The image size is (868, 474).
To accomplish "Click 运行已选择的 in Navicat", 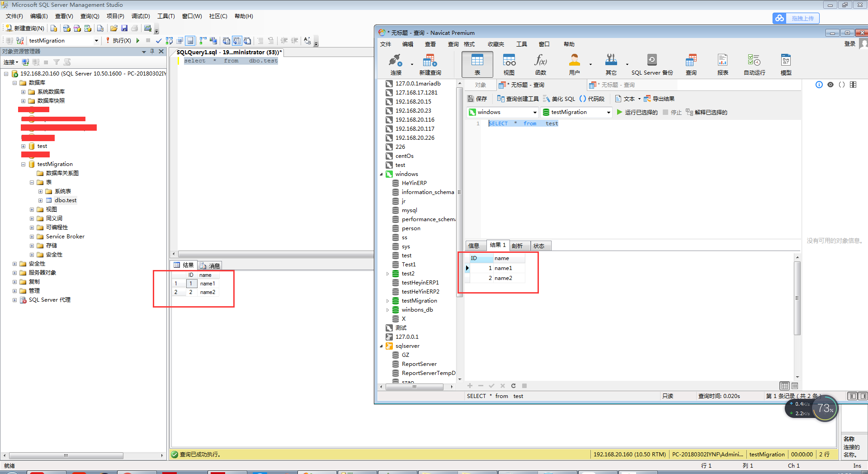I will point(637,112).
